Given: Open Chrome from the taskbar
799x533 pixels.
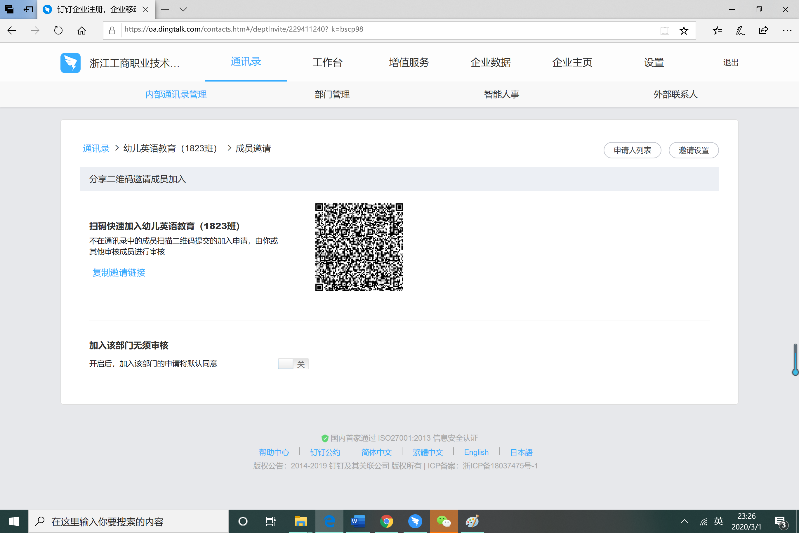Looking at the screenshot, I should pos(386,521).
